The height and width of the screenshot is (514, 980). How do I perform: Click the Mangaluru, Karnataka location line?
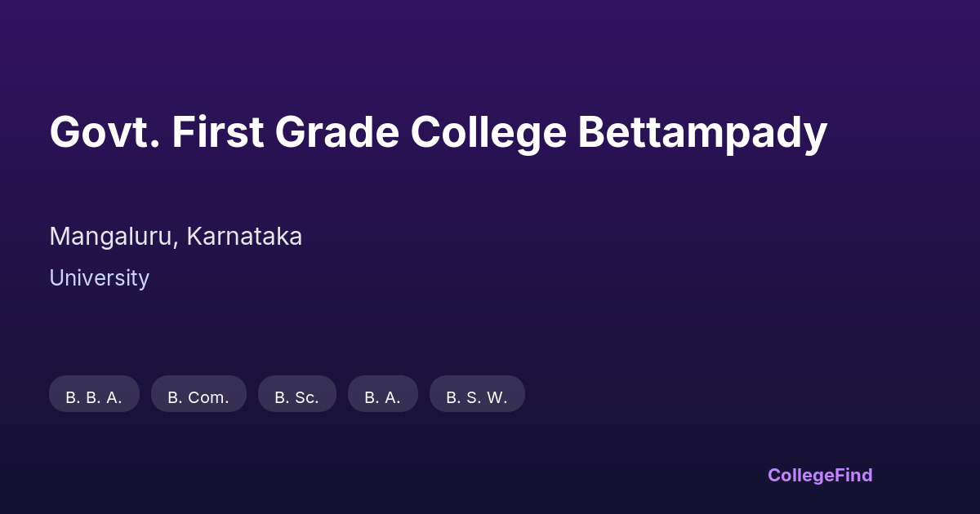click(176, 237)
